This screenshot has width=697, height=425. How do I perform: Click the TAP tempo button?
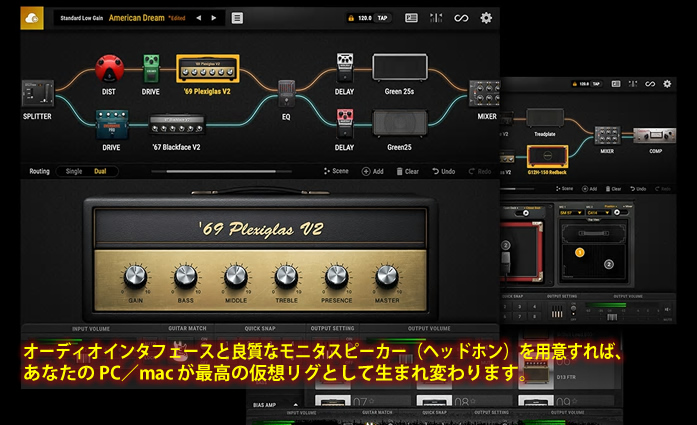382,18
